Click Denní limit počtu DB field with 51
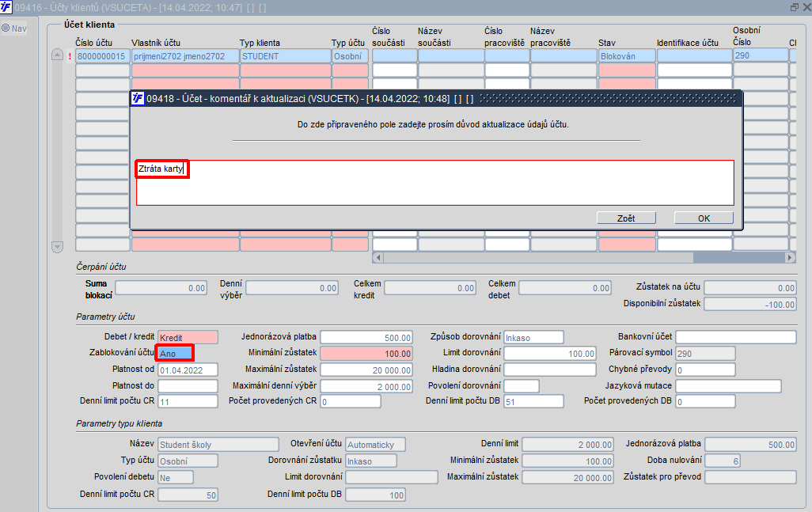812x512 pixels. point(533,402)
